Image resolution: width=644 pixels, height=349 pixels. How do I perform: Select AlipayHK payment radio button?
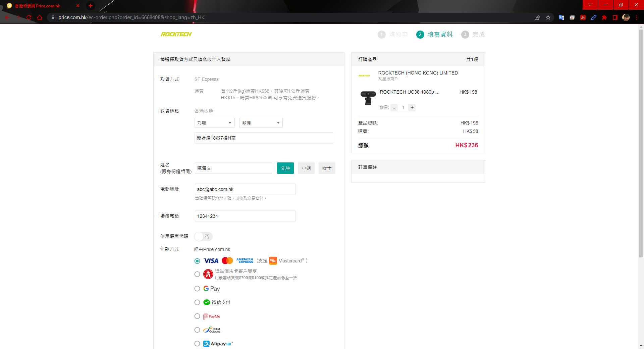click(197, 344)
